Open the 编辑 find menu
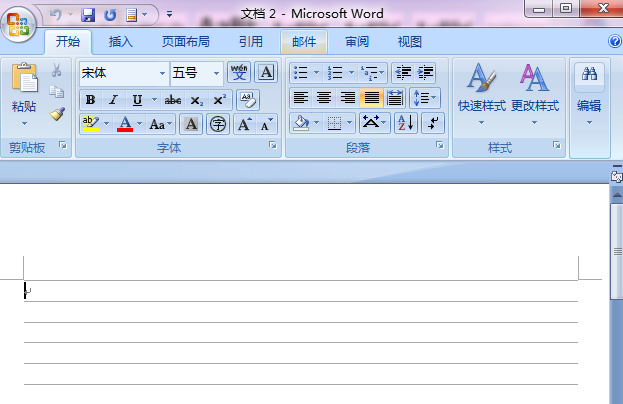This screenshot has height=404, width=623. click(589, 94)
